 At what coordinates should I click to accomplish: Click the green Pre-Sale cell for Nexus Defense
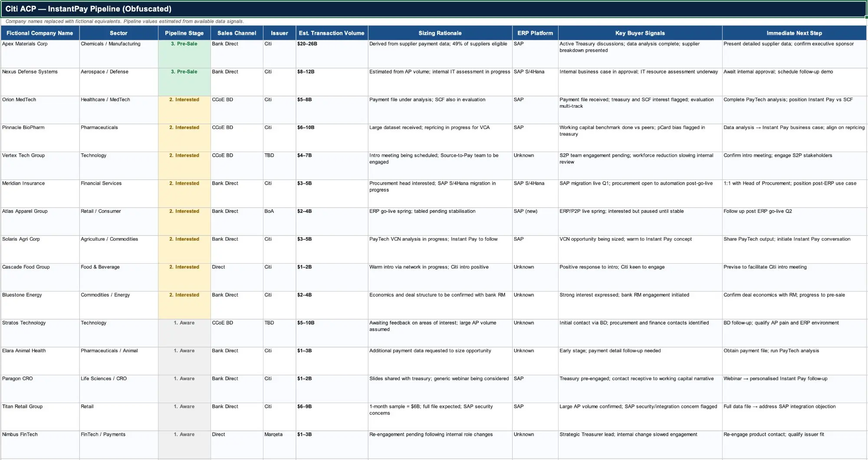click(x=184, y=81)
